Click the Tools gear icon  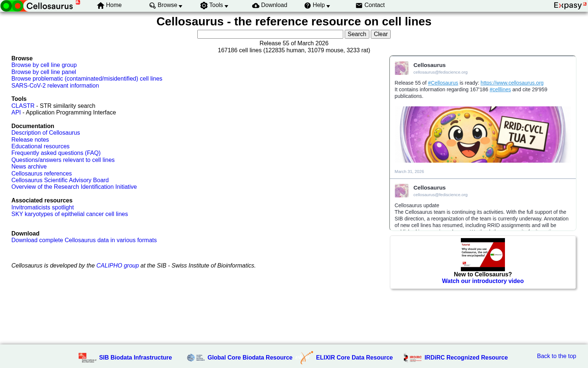point(204,6)
